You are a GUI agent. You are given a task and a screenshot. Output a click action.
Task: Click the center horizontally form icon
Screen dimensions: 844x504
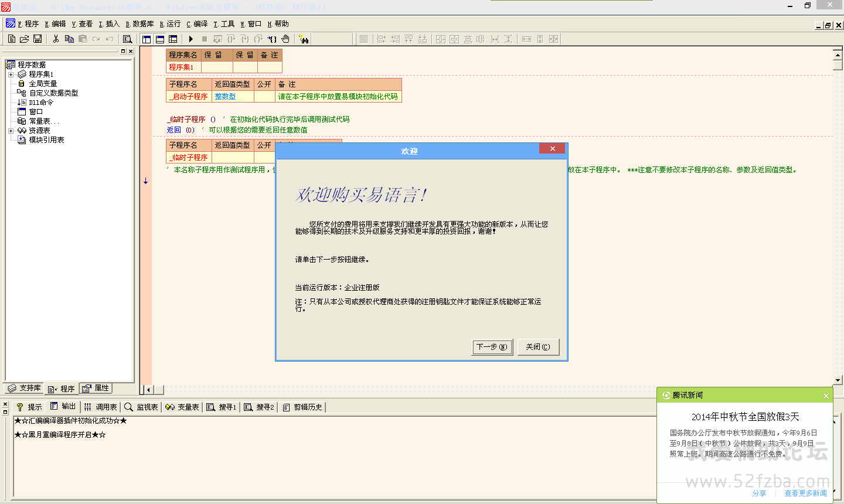(x=441, y=39)
